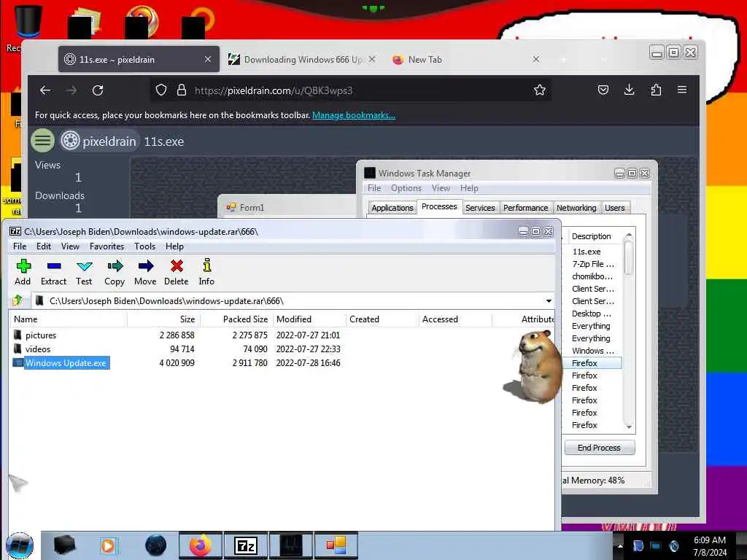
Task: Click the 7-Zip taskbar button
Action: [246, 545]
